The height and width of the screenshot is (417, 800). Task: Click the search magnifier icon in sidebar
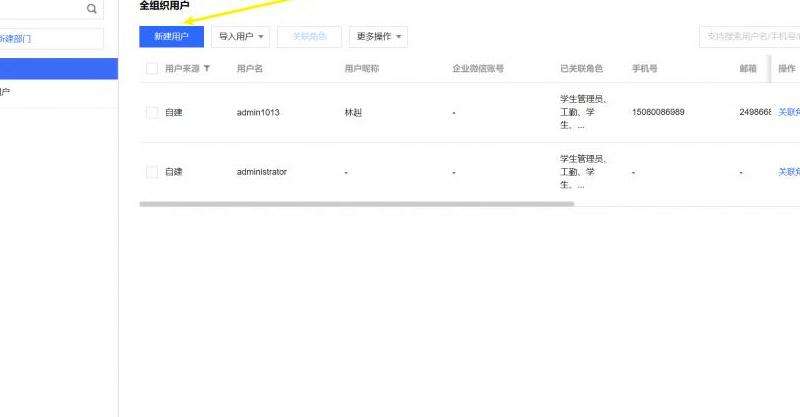point(92,9)
